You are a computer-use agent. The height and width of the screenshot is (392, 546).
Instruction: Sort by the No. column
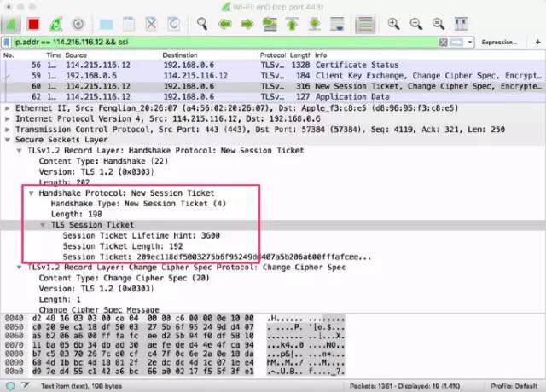coord(9,55)
